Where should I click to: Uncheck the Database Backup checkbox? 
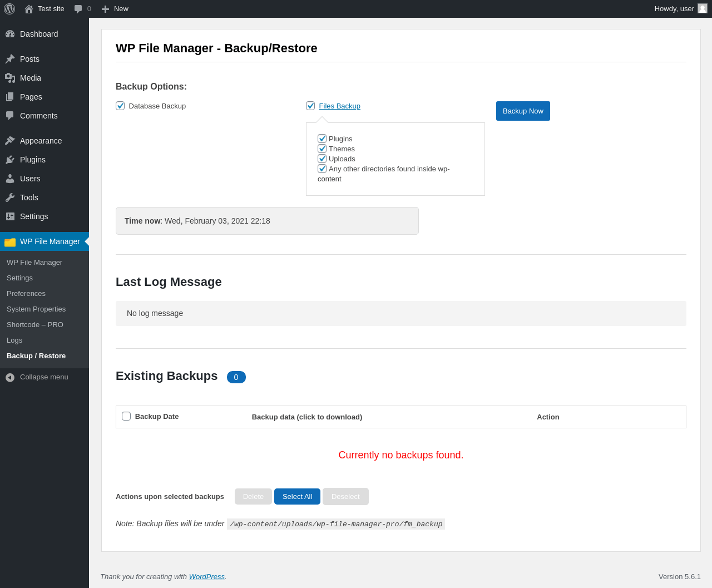click(x=120, y=106)
